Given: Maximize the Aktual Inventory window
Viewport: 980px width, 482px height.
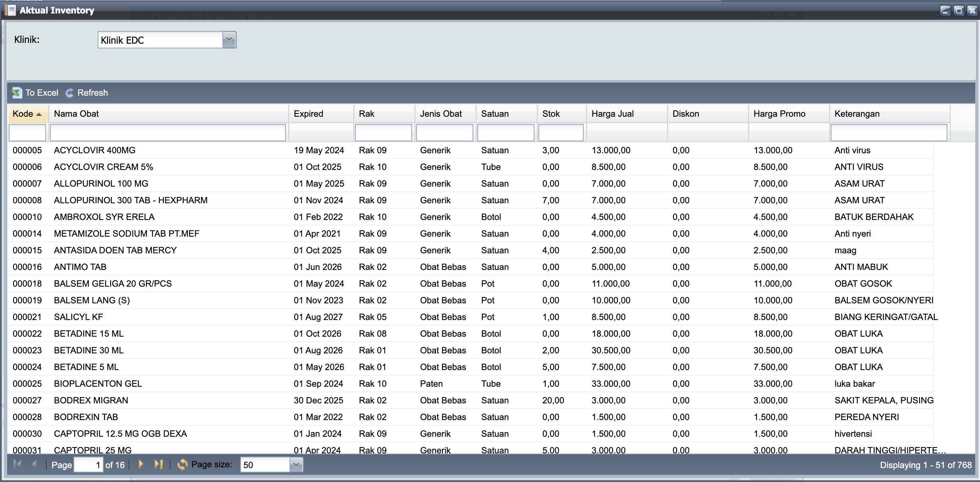Looking at the screenshot, I should pos(959,10).
